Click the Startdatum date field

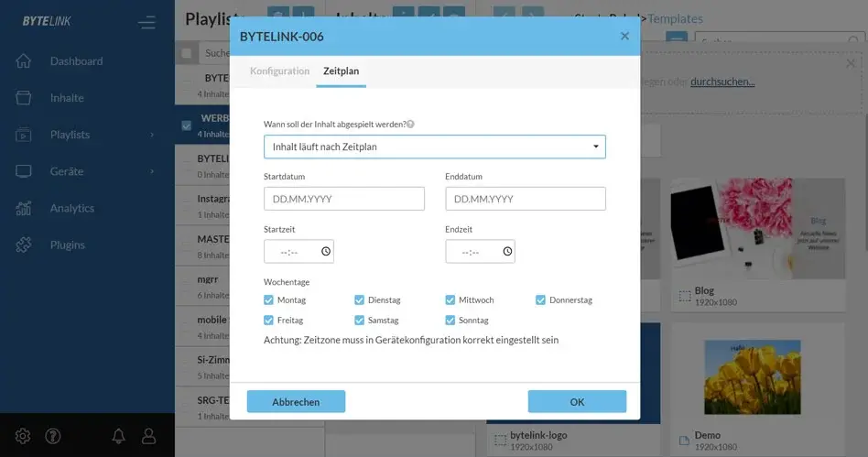click(x=343, y=199)
